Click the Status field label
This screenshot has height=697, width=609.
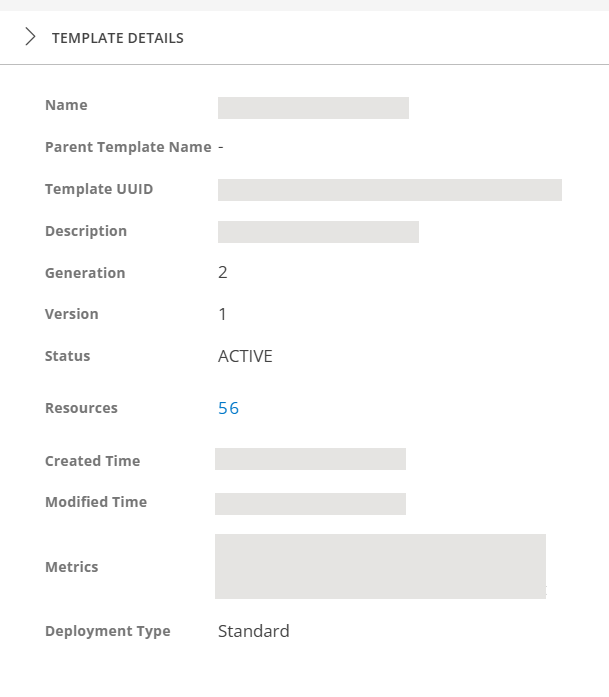67,356
